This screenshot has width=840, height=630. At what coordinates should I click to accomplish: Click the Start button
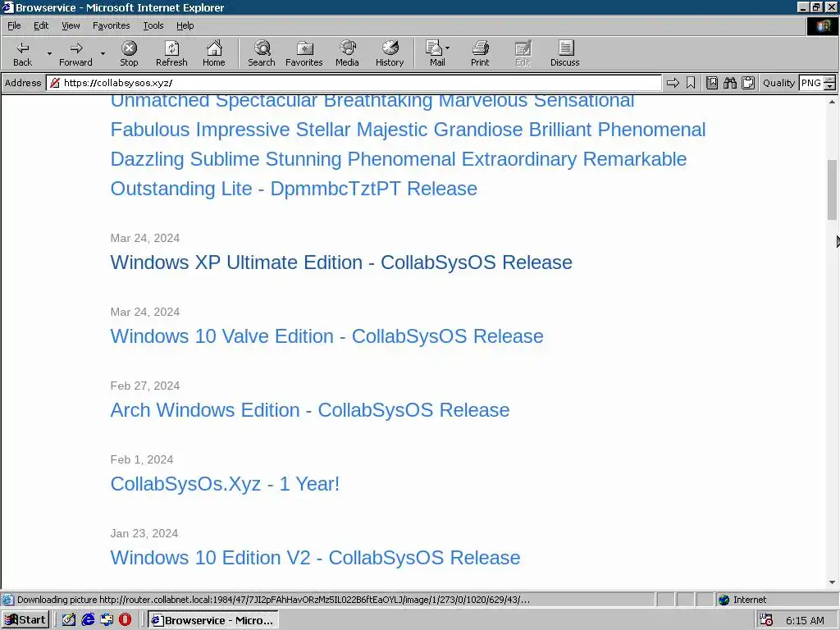[x=25, y=620]
